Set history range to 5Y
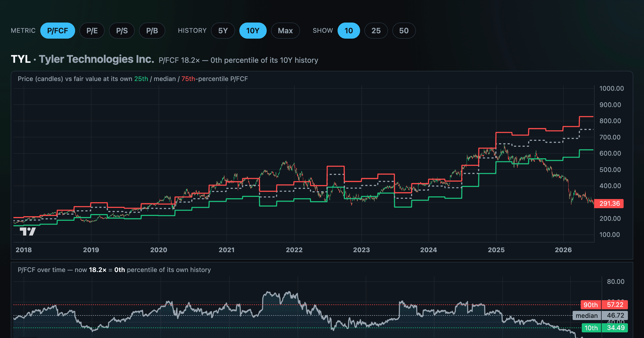This screenshot has height=338, width=644. tap(223, 31)
